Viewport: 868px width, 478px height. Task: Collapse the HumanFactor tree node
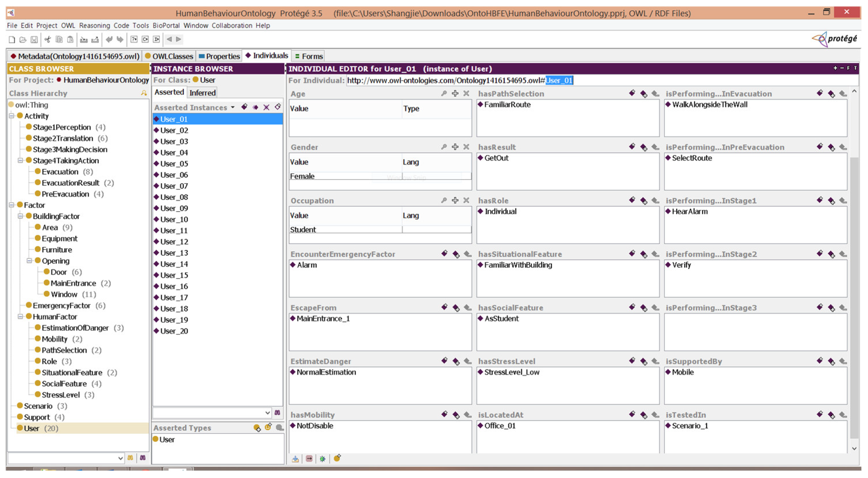pyautogui.click(x=20, y=317)
